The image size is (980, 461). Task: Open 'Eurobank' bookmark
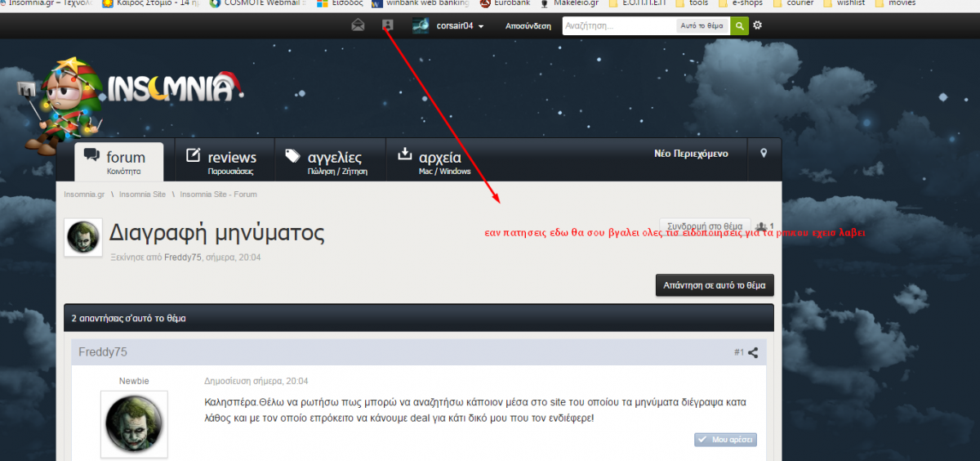503,3
